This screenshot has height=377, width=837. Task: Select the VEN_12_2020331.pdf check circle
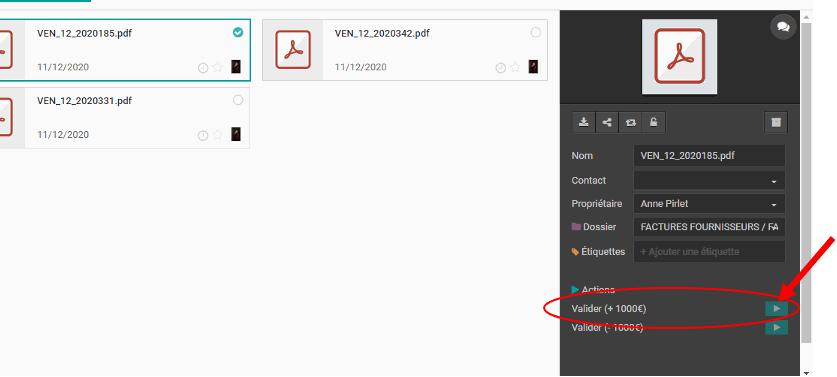point(238,100)
